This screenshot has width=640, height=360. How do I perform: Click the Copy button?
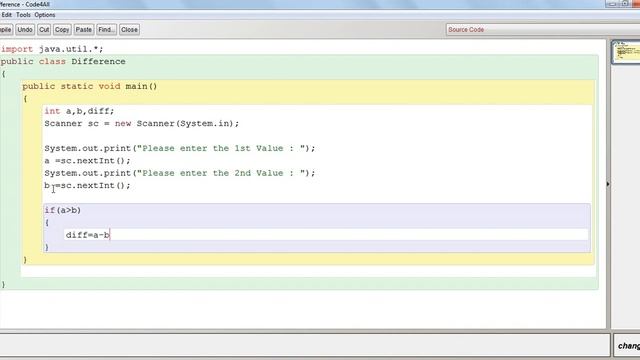tap(62, 29)
